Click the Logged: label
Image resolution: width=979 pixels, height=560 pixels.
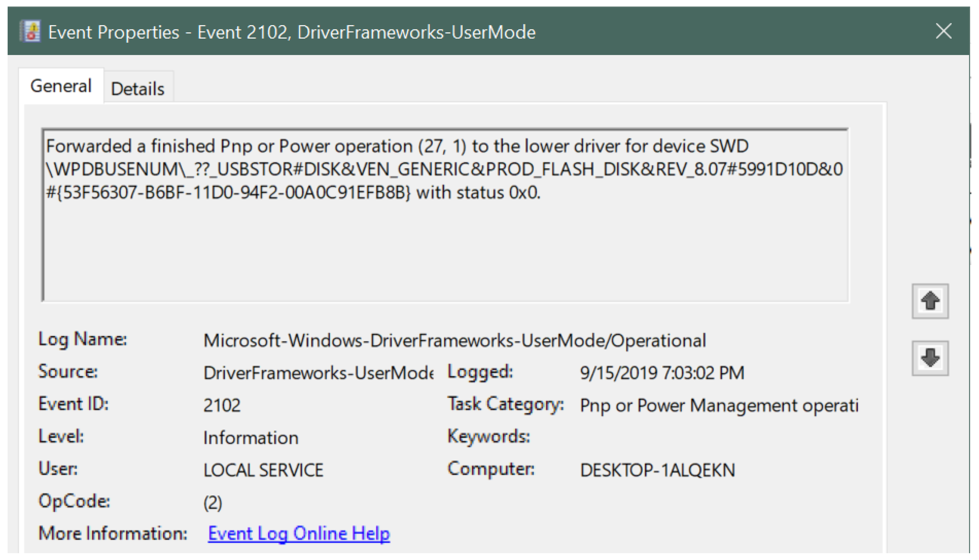pos(480,372)
